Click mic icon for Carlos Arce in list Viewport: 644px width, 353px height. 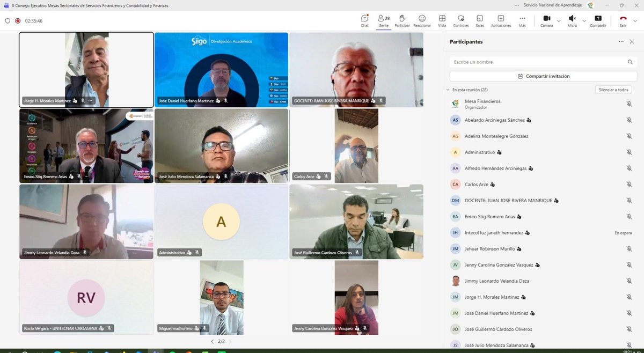[629, 185]
